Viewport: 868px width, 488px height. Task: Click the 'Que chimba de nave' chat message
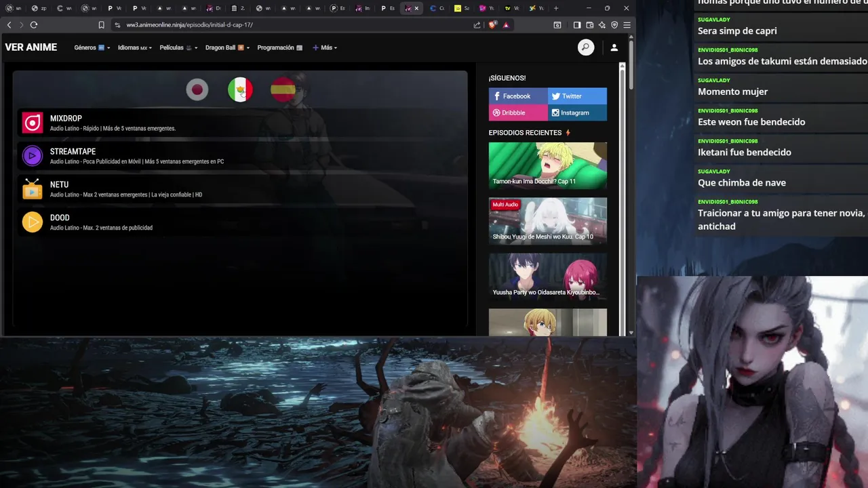point(742,182)
